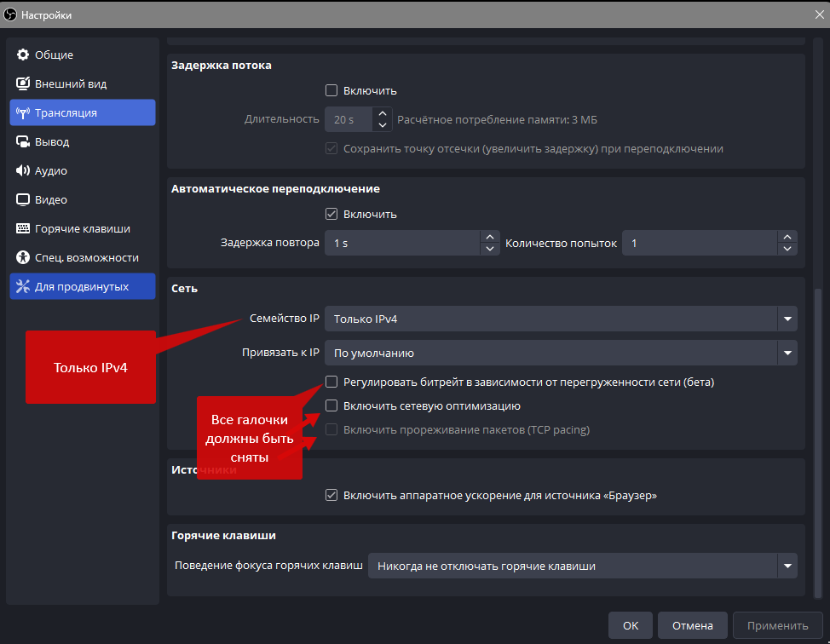The image size is (830, 644).
Task: Open Горячие клавиши in the sidebar
Action: click(x=83, y=228)
